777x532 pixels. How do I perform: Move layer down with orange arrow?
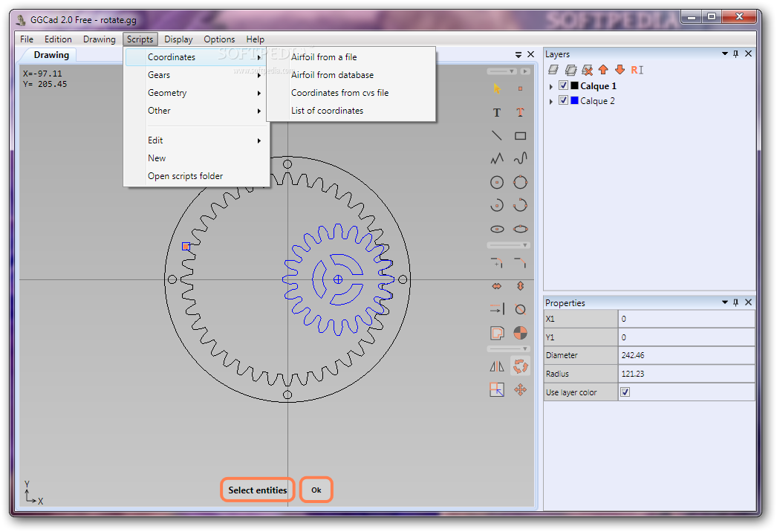(x=620, y=70)
